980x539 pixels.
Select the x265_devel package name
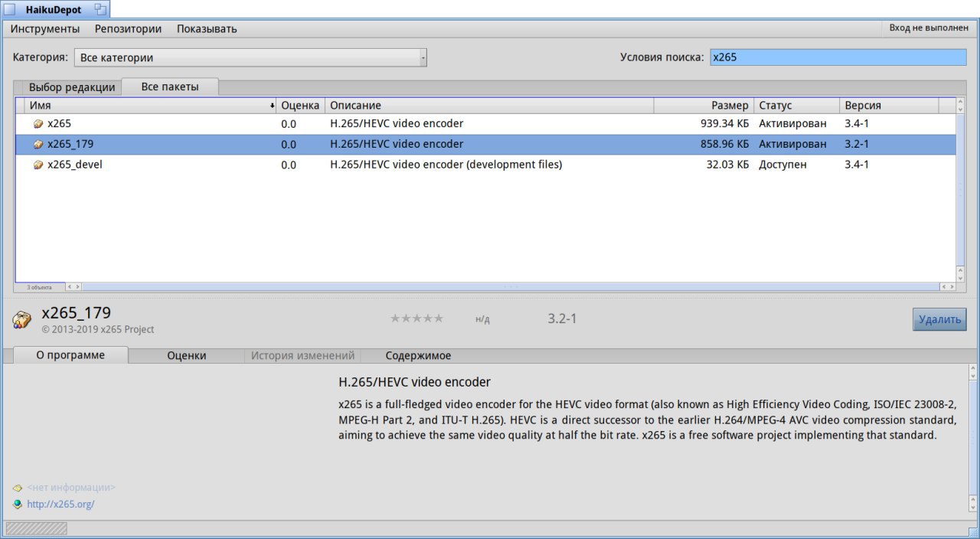pos(74,165)
